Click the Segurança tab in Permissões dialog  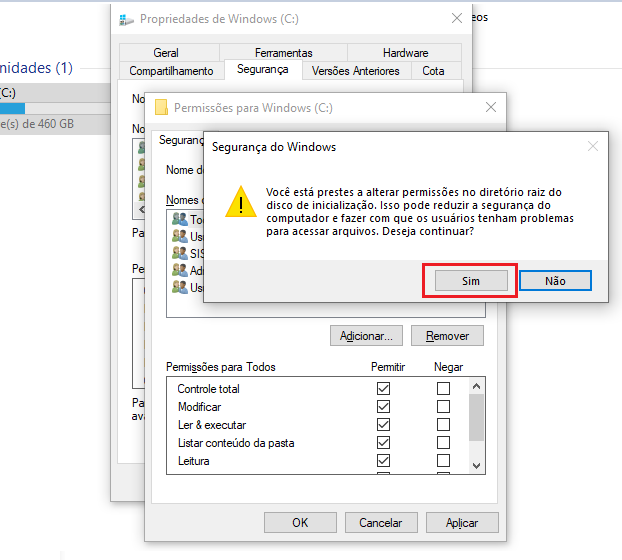pos(181,140)
